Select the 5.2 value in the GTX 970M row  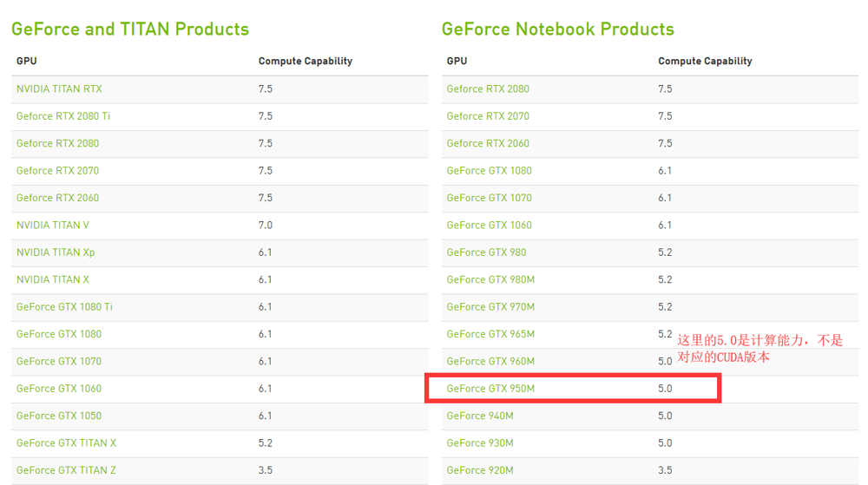[x=665, y=307]
